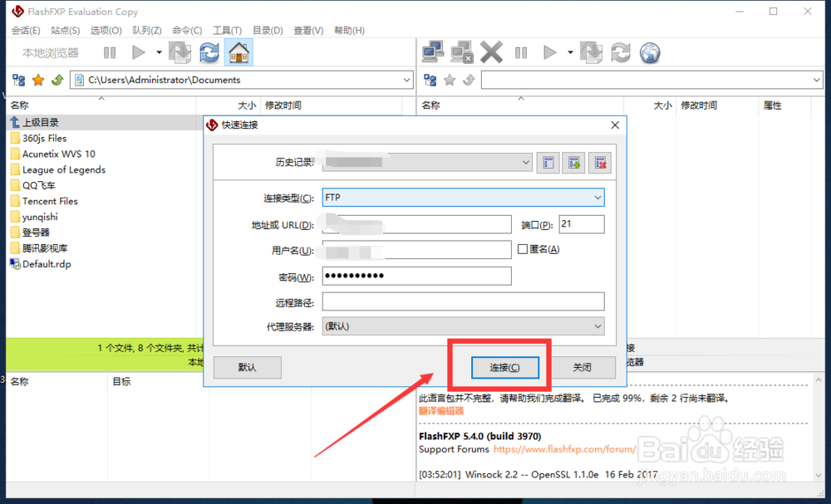831x504 pixels.
Task: Open the 站点(S) menu
Action: (65, 30)
